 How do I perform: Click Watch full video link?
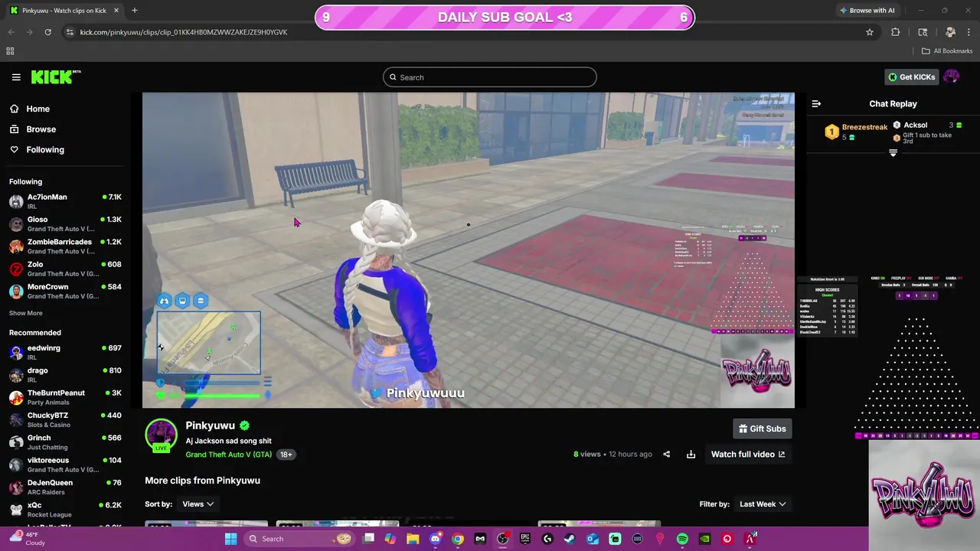748,454
